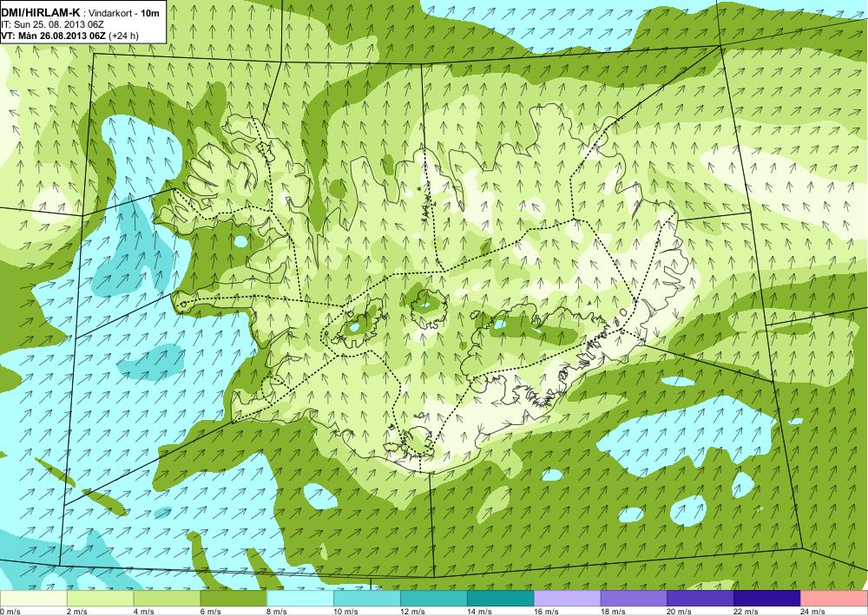The image size is (868, 616).
Task: Click the 18 m/s purple legend swatch
Action: [x=634, y=599]
